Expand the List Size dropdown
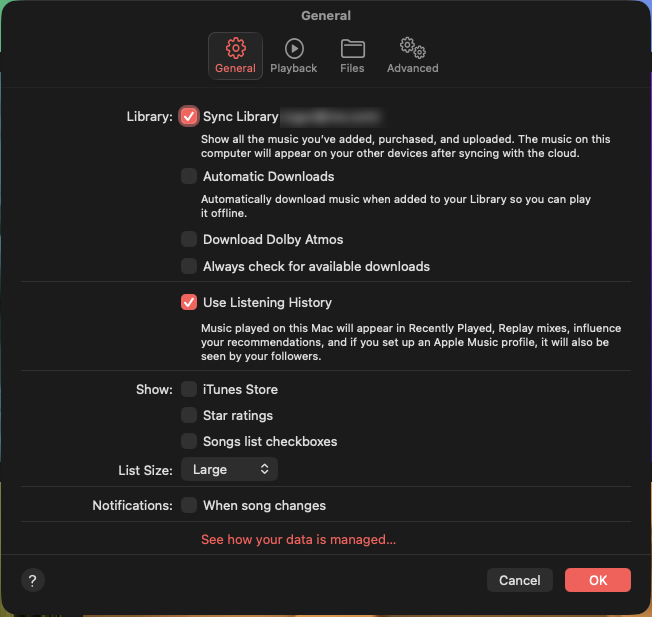 click(x=229, y=470)
